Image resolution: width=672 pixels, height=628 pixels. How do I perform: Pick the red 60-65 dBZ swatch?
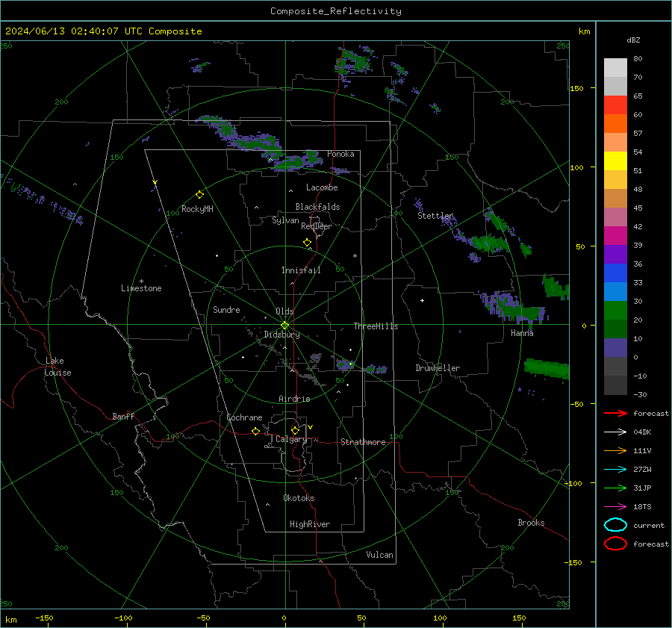coord(615,105)
